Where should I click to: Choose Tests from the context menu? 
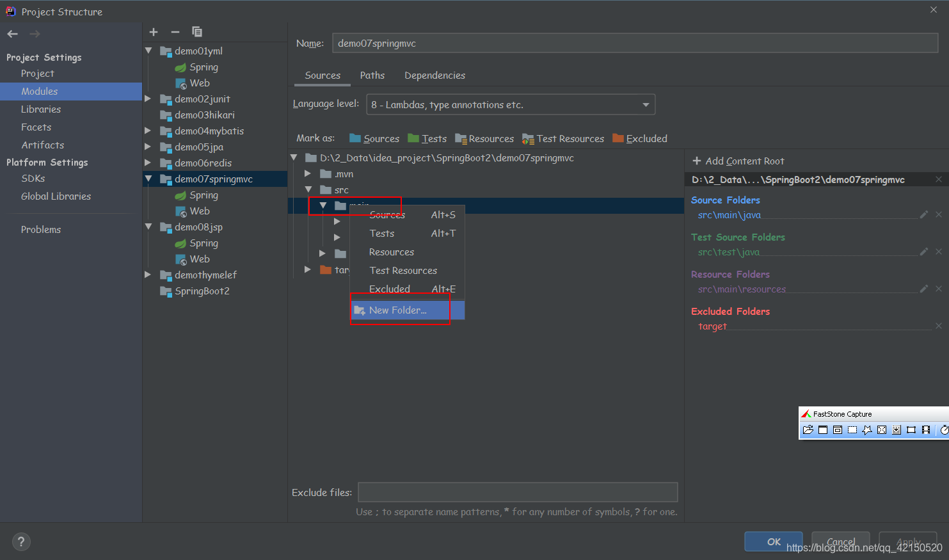pos(407,234)
